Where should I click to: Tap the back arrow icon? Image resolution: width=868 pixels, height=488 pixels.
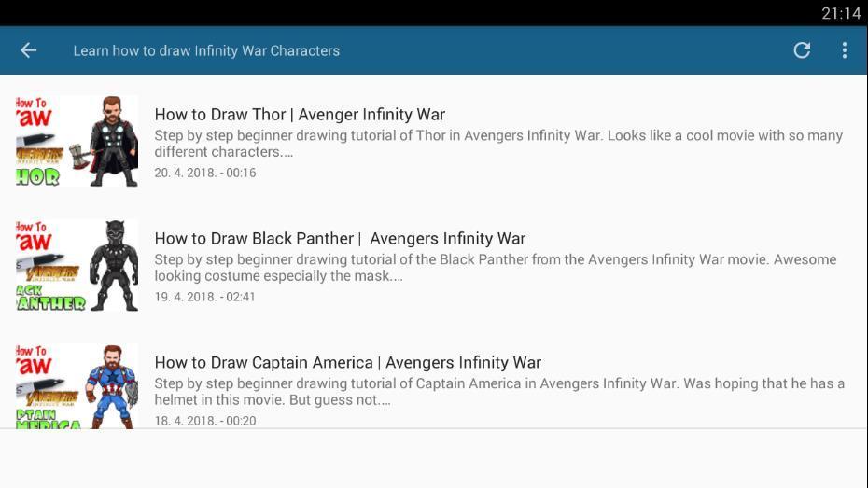[x=28, y=50]
